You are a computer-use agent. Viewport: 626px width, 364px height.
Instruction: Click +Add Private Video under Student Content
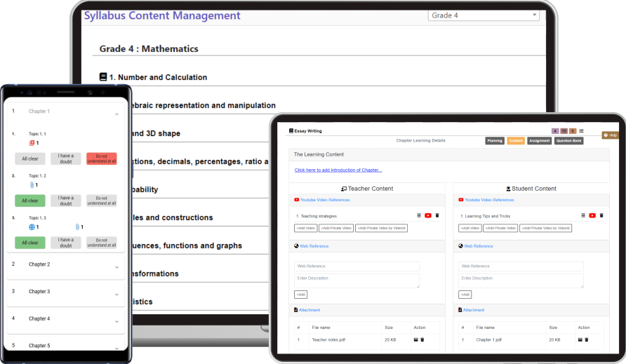coord(500,228)
